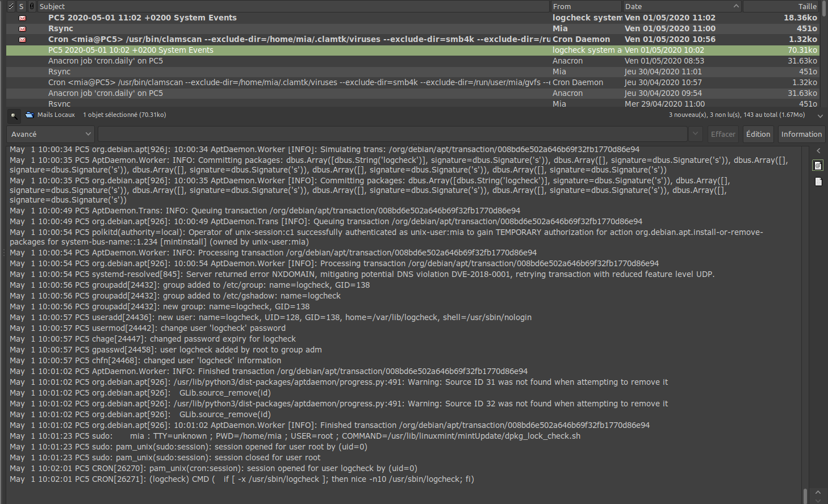
Task: Click the Édition search button
Action: tap(758, 135)
